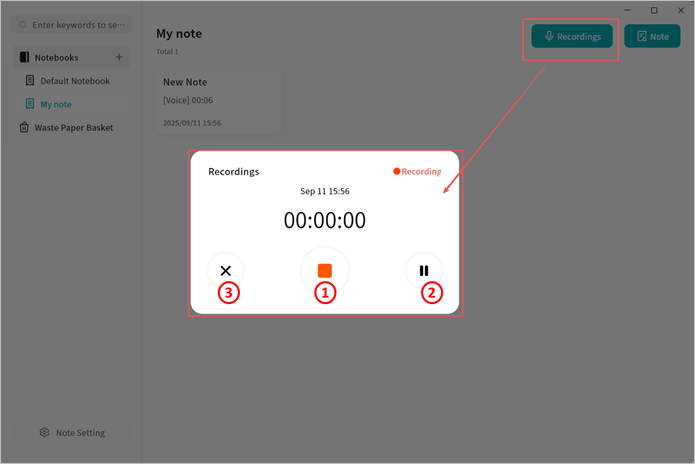This screenshot has width=695, height=464.
Task: Click the 00:00:00 recording timer
Action: [324, 220]
